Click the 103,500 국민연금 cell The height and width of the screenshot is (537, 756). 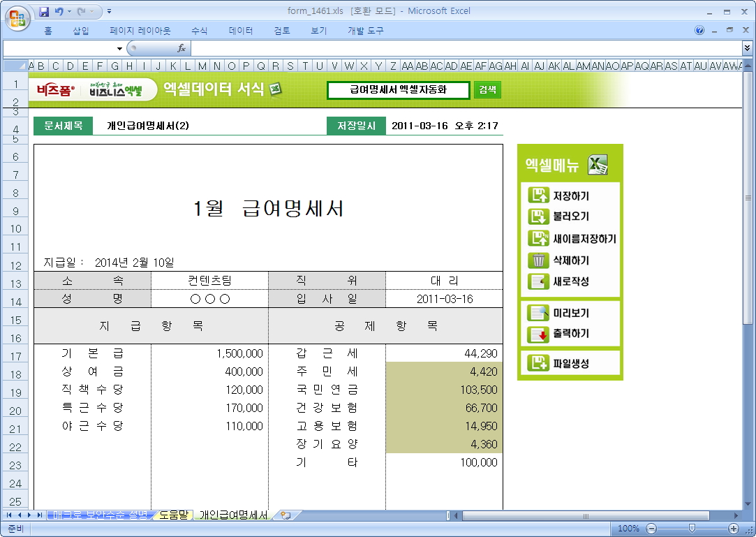[444, 390]
